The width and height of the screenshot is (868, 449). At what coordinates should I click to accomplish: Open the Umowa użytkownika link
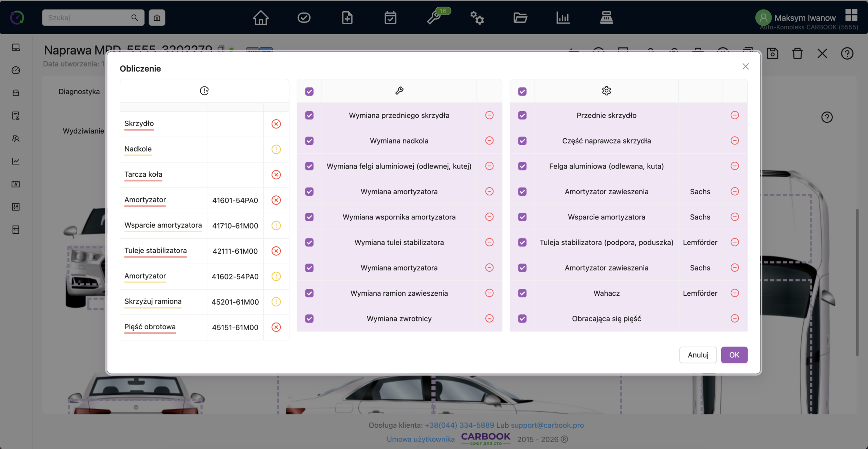pos(420,439)
